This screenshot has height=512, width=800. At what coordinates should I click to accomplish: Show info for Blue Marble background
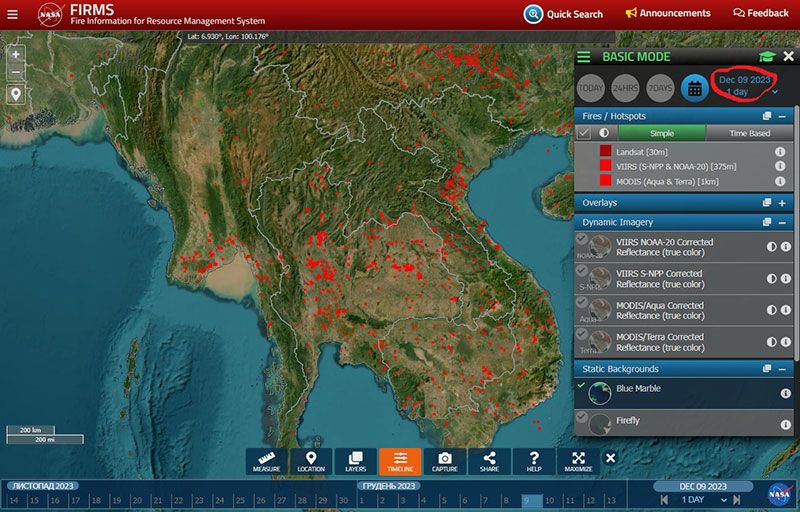(x=786, y=393)
